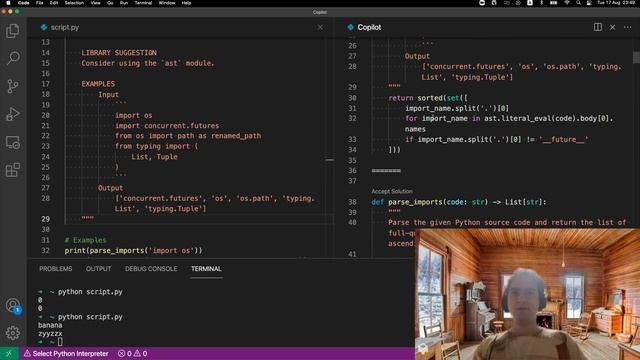This screenshot has width=640, height=360.
Task: Close the Copilot editor tab
Action: [x=613, y=27]
